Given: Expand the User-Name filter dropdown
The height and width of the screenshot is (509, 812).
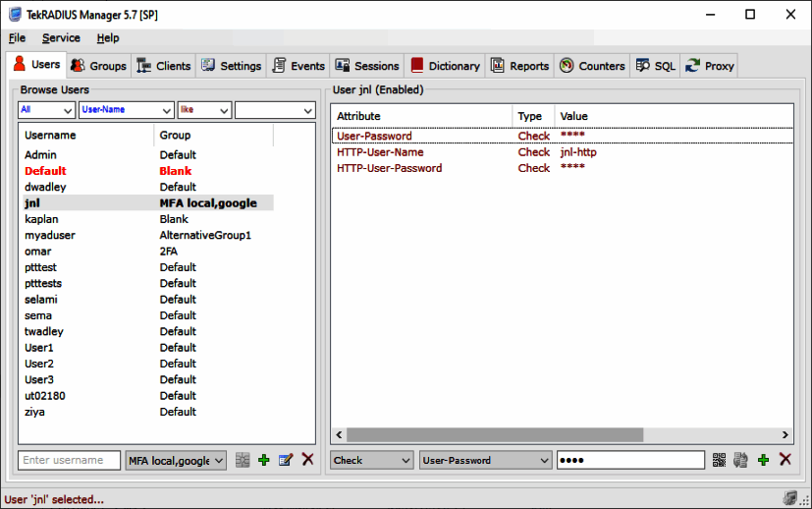Looking at the screenshot, I should 126,110.
